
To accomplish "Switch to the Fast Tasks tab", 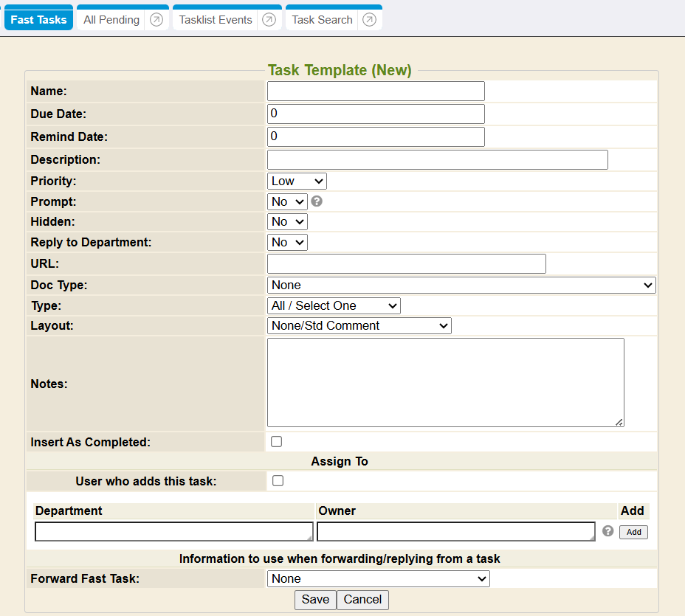I will (38, 20).
